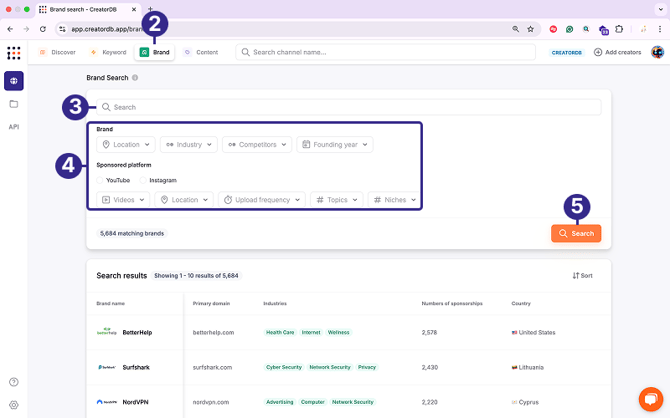Click the Numbers of sponsorships column header

click(x=452, y=303)
